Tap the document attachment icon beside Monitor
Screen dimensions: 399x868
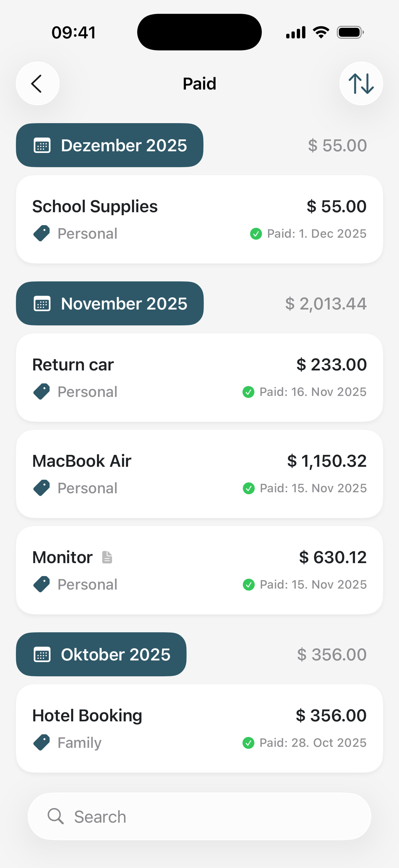coord(107,557)
